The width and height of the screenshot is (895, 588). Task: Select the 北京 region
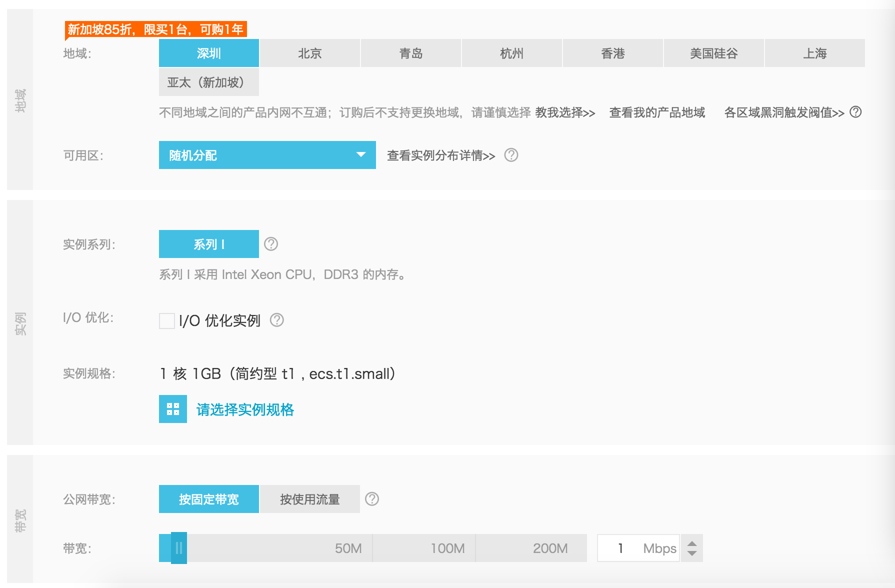coord(310,53)
